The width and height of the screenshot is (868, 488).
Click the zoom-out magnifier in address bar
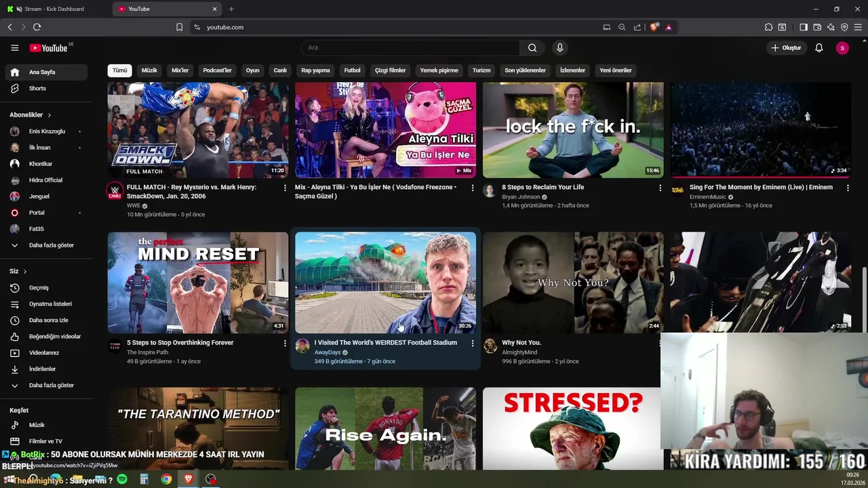point(622,27)
